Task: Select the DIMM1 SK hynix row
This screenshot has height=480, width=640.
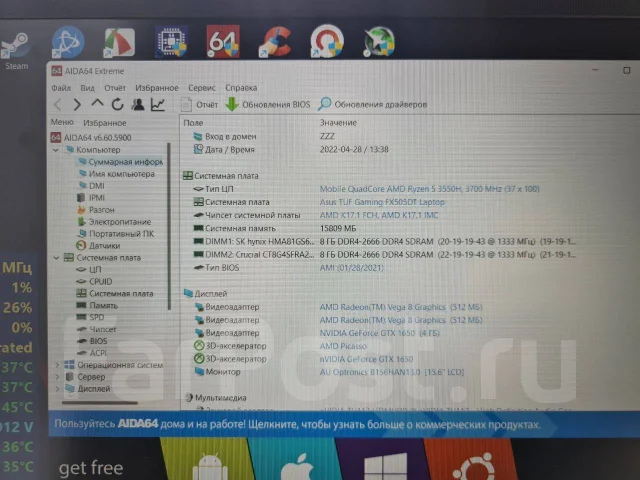Action: tap(384, 242)
